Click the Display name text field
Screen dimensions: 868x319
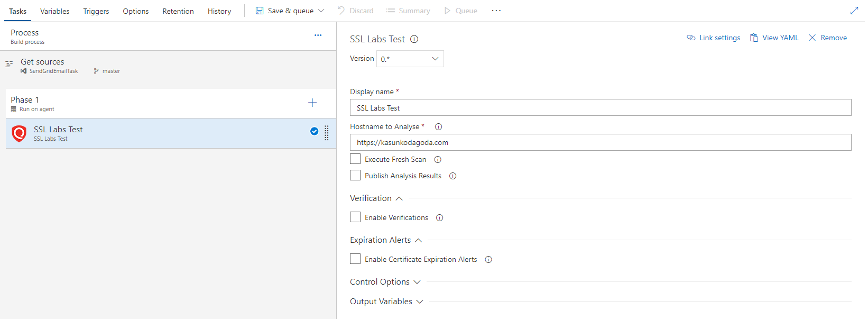[x=600, y=108]
